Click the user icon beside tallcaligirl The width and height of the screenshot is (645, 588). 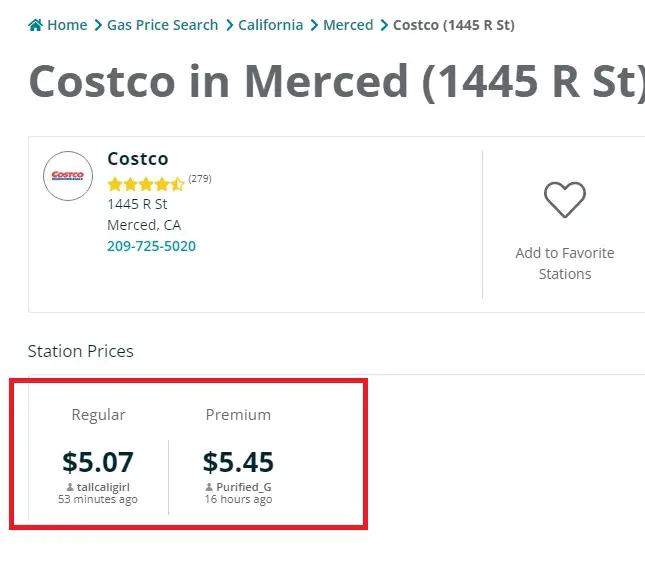pyautogui.click(x=70, y=487)
